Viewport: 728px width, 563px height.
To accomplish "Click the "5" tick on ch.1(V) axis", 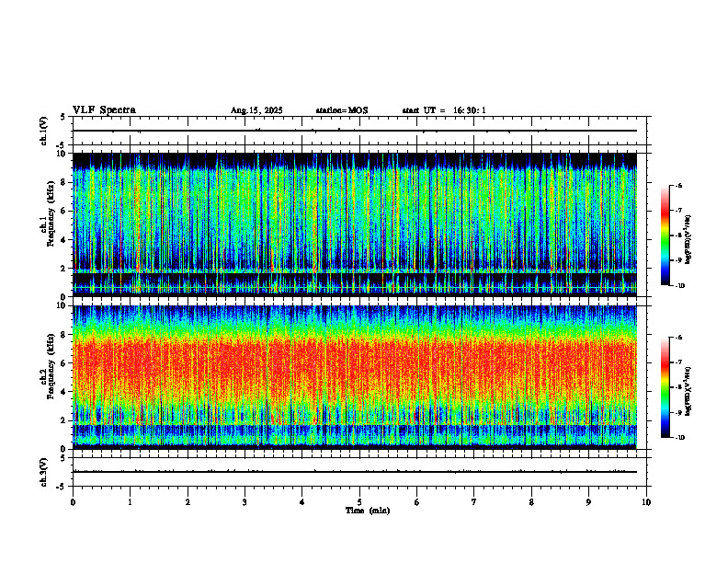I will tap(64, 117).
